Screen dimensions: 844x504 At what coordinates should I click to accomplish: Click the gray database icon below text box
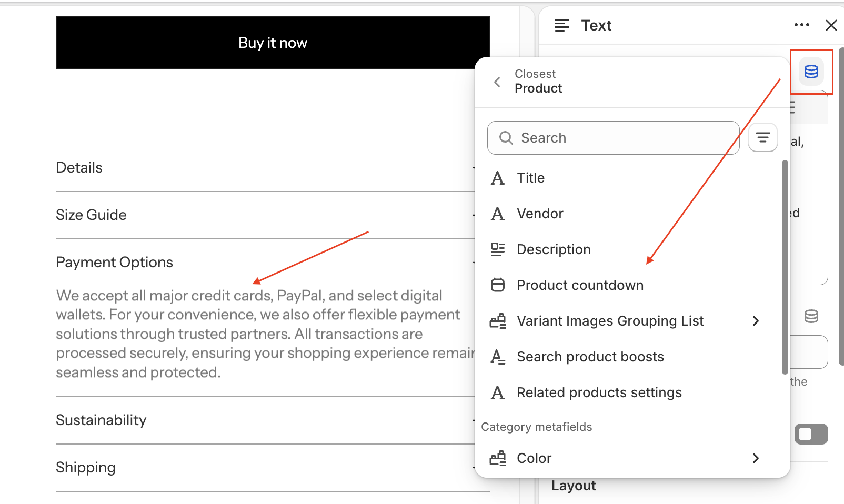click(x=811, y=316)
